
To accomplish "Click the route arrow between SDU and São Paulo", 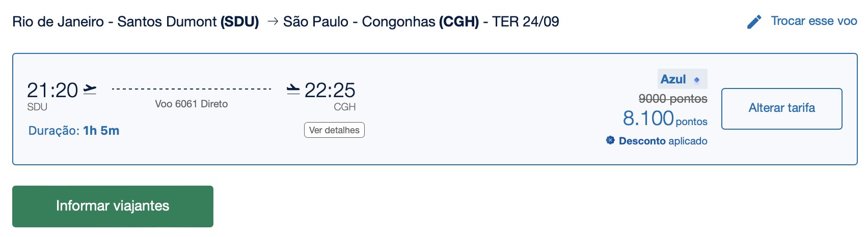I will pos(273,21).
